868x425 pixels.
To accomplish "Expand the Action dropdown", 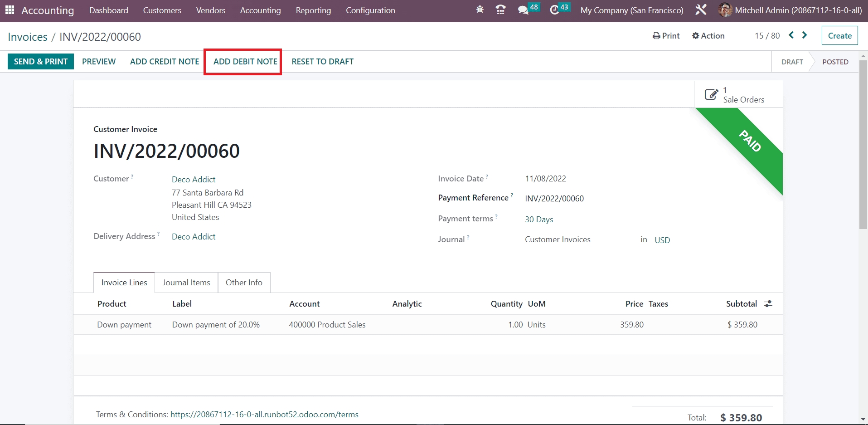I will point(708,36).
